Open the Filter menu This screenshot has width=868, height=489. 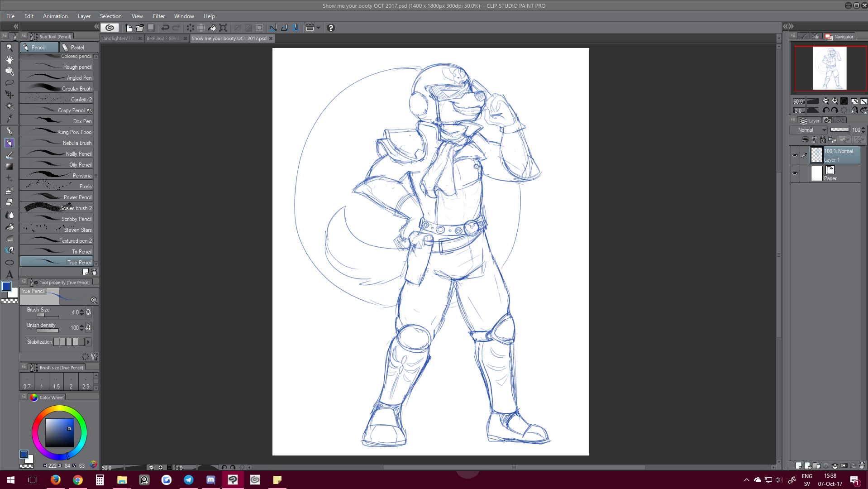[x=158, y=16]
